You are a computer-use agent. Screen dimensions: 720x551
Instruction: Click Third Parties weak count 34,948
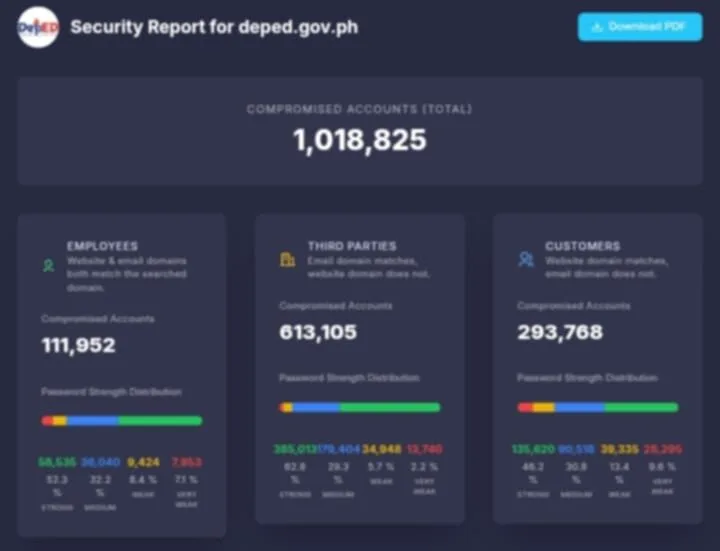coord(381,449)
